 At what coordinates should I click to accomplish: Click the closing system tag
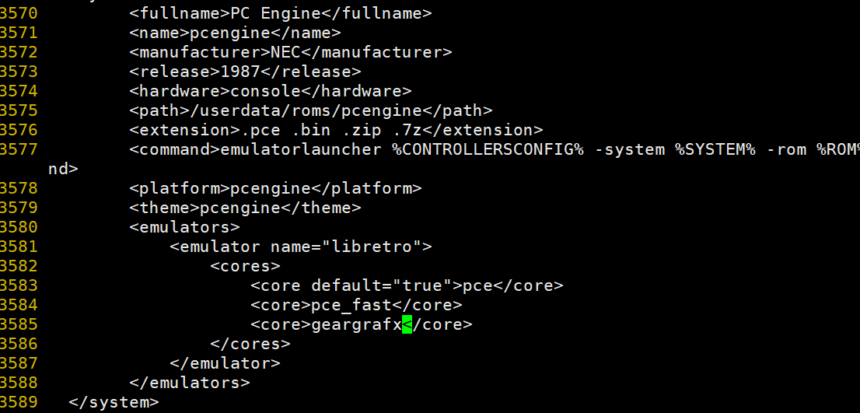(114, 402)
